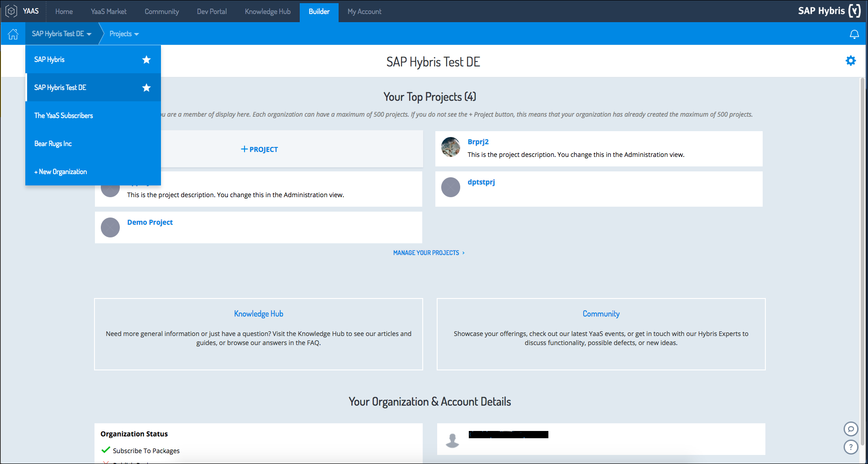Screen dimensions: 868x464
Task: Select Bear Rugs Inc organization
Action: pyautogui.click(x=53, y=144)
